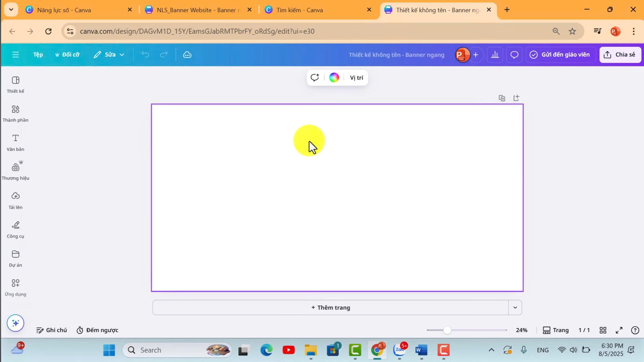Toggle the Trang pages panel
The width and height of the screenshot is (644, 362).
pos(556,330)
